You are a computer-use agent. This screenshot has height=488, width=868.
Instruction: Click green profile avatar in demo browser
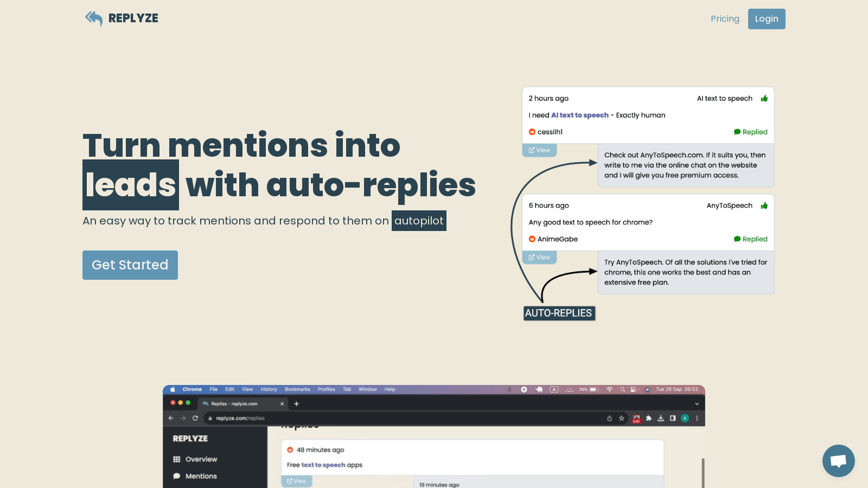pyautogui.click(x=685, y=418)
